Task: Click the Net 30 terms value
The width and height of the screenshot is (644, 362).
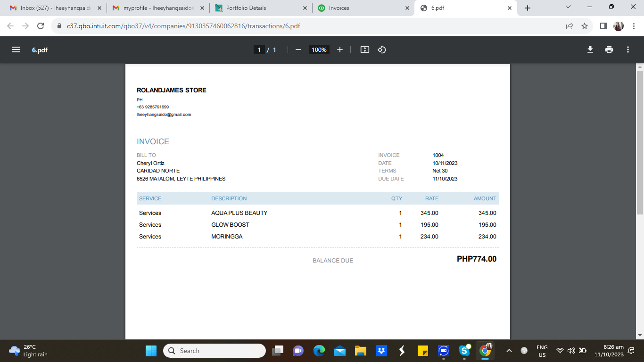Action: point(440,171)
